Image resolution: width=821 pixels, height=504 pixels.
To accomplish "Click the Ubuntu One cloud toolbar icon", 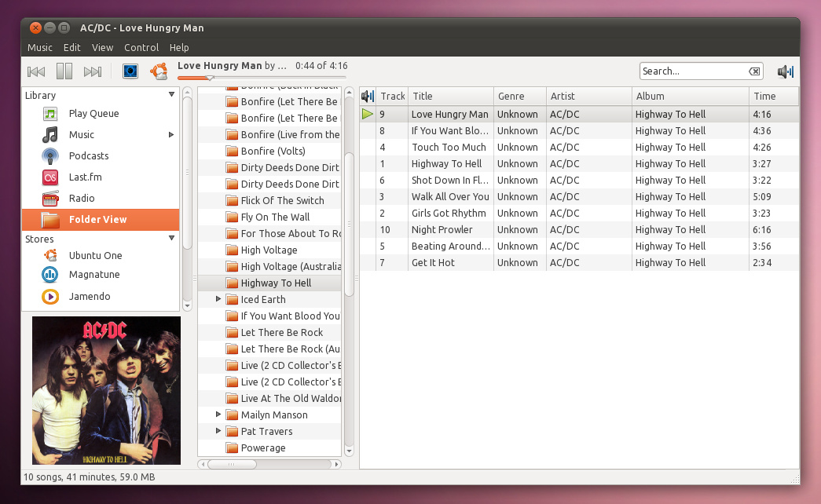I will click(x=158, y=71).
